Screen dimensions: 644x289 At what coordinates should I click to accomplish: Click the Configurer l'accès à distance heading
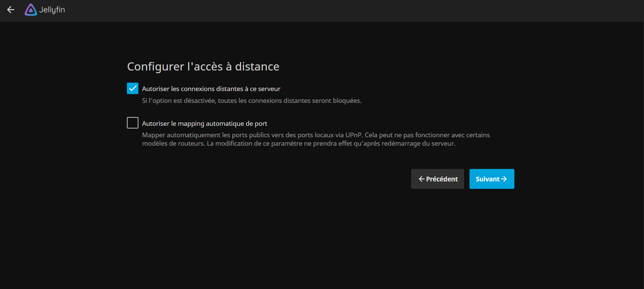203,66
